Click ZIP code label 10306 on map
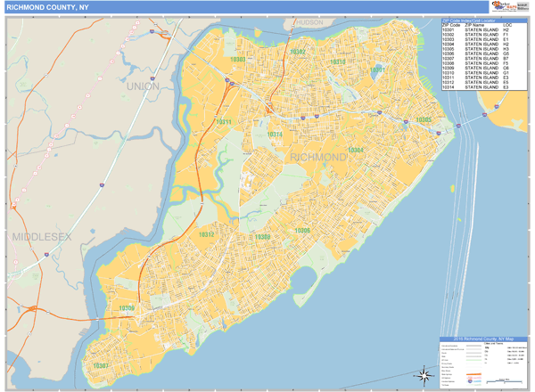Image resolution: width=535 pixels, height=392 pixels. point(302,231)
